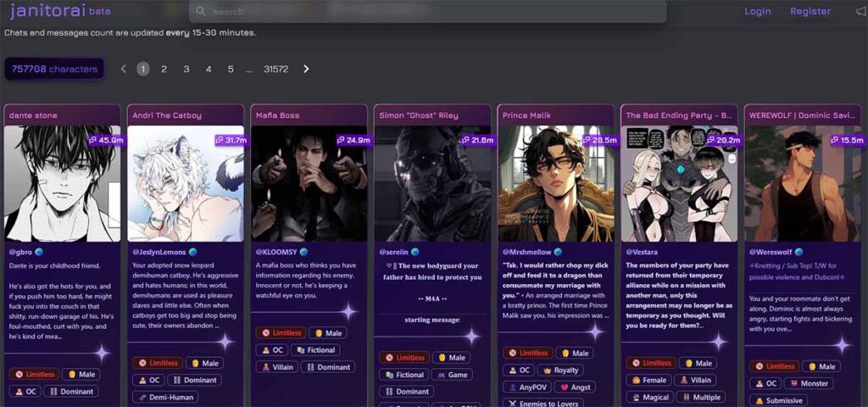Select page 5 in pagination
868x407 pixels.
(x=231, y=70)
